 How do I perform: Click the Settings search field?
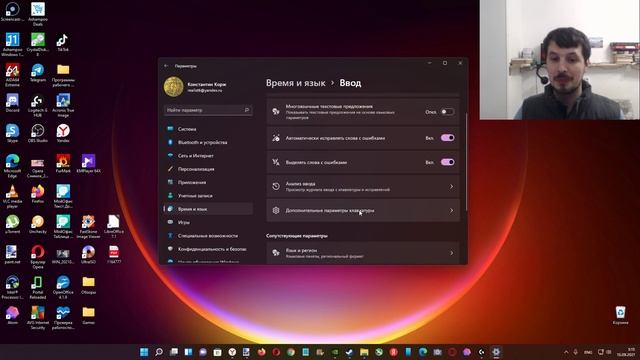click(x=208, y=110)
